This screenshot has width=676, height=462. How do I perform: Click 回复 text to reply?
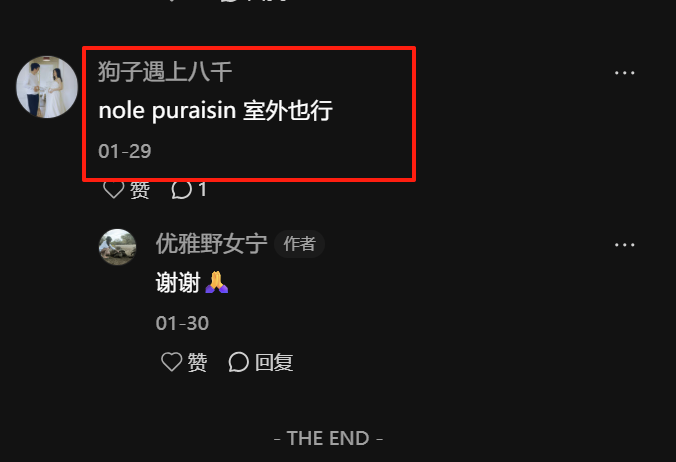[x=274, y=362]
